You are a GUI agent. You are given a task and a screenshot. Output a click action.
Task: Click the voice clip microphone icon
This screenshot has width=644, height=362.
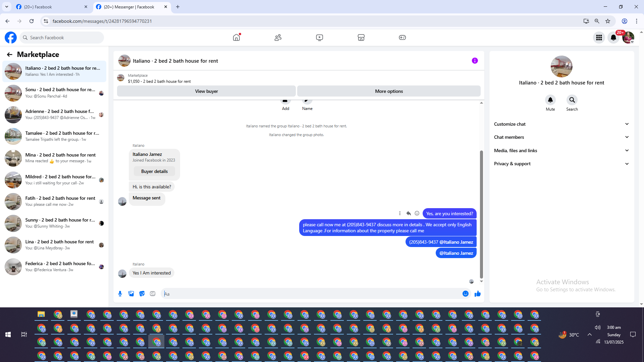(x=120, y=294)
